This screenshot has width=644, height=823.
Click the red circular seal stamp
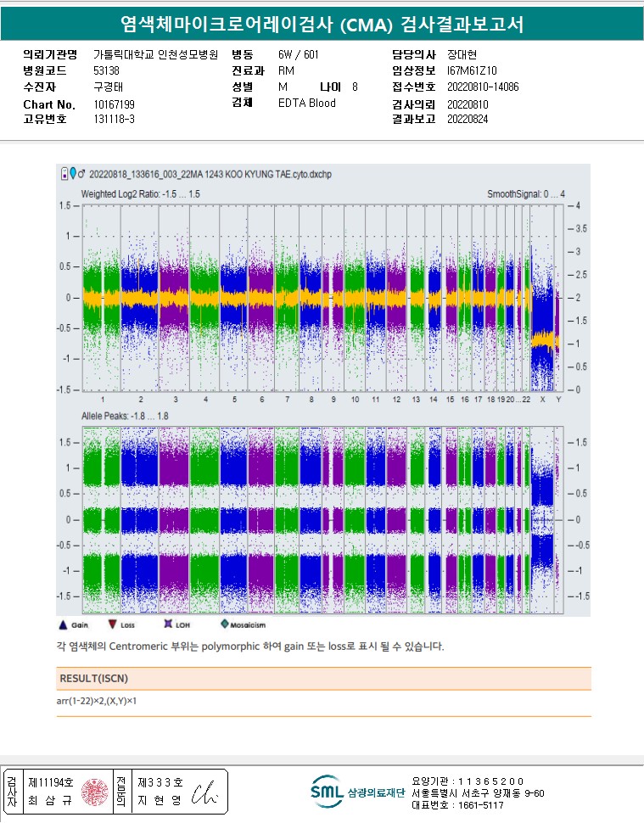[x=92, y=792]
